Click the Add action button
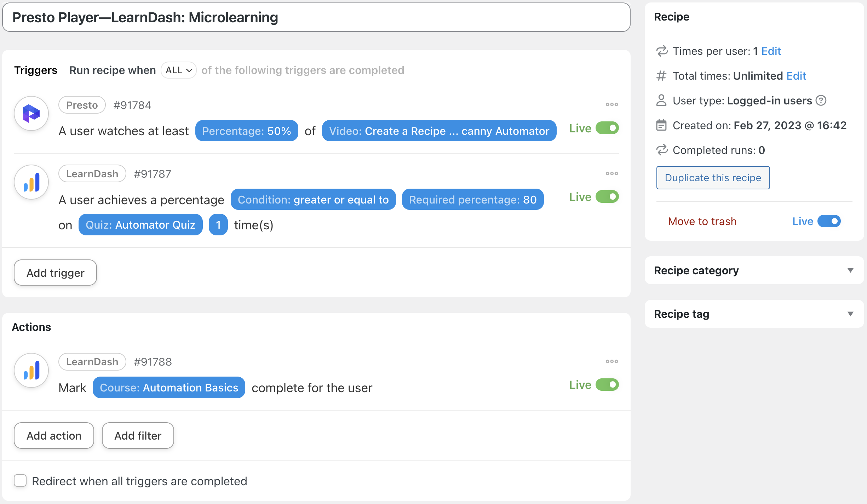867x504 pixels. (x=54, y=435)
